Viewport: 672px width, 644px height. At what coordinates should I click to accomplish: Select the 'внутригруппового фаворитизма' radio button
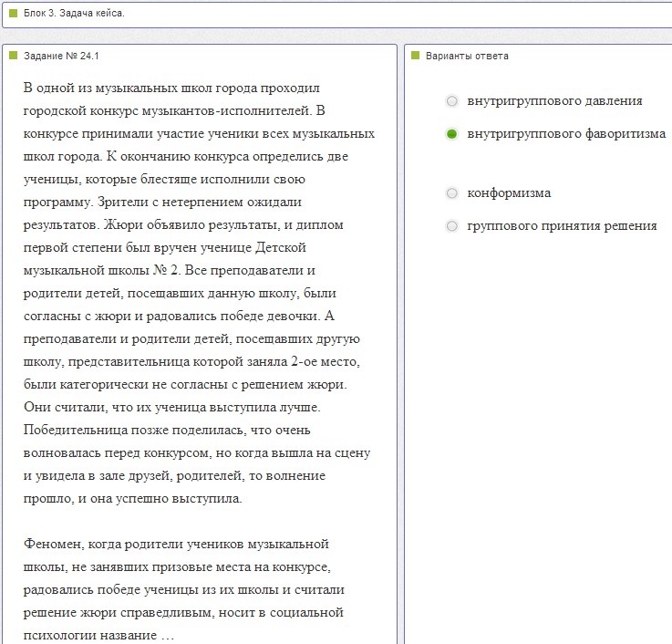point(451,134)
